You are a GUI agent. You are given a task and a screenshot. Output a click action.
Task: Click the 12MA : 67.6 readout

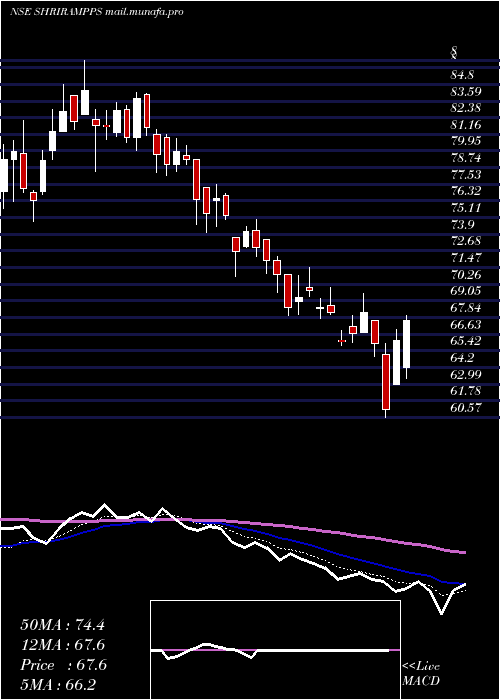point(62,645)
